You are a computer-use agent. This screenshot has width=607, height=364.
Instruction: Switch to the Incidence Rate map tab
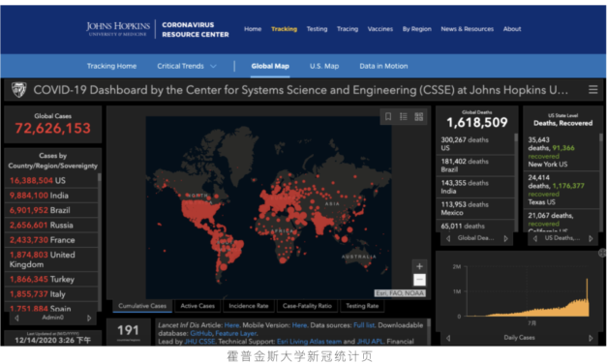[249, 306]
